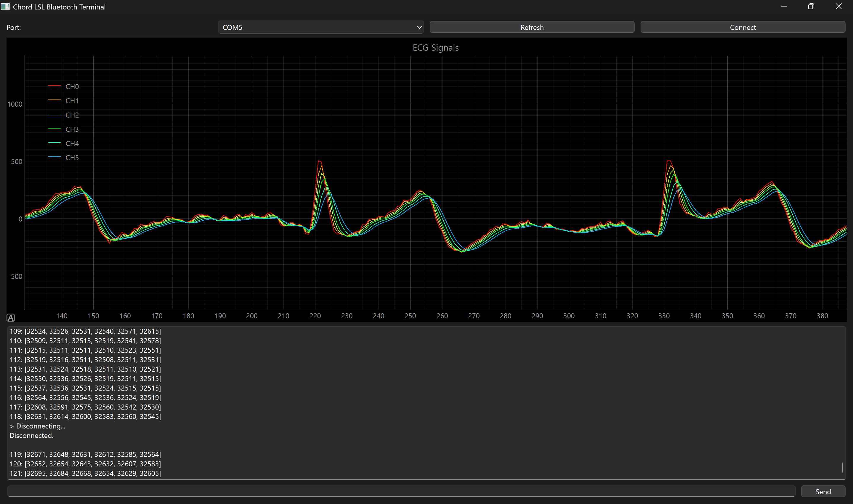The width and height of the screenshot is (853, 504).
Task: Click the Chord app icon in title bar
Action: [x=5, y=7]
